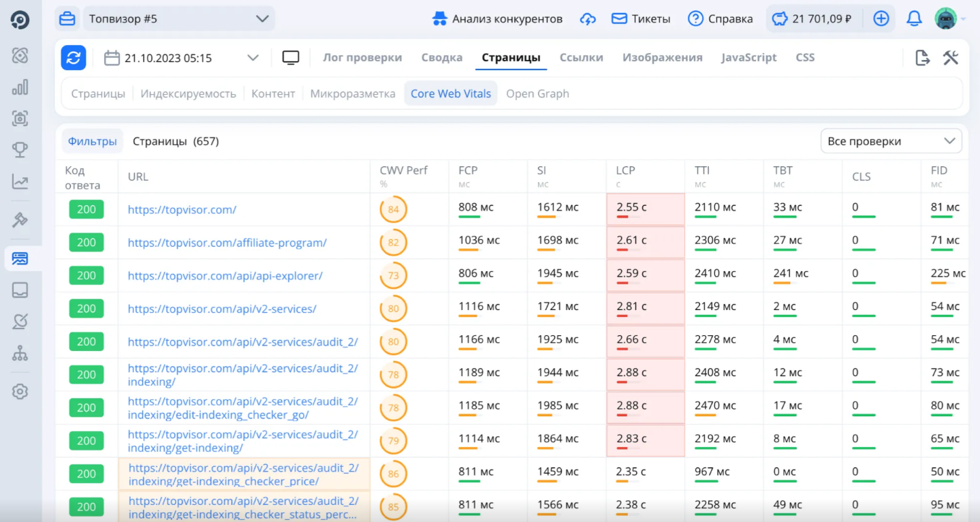
Task: Click the Фильтры button
Action: pos(93,141)
